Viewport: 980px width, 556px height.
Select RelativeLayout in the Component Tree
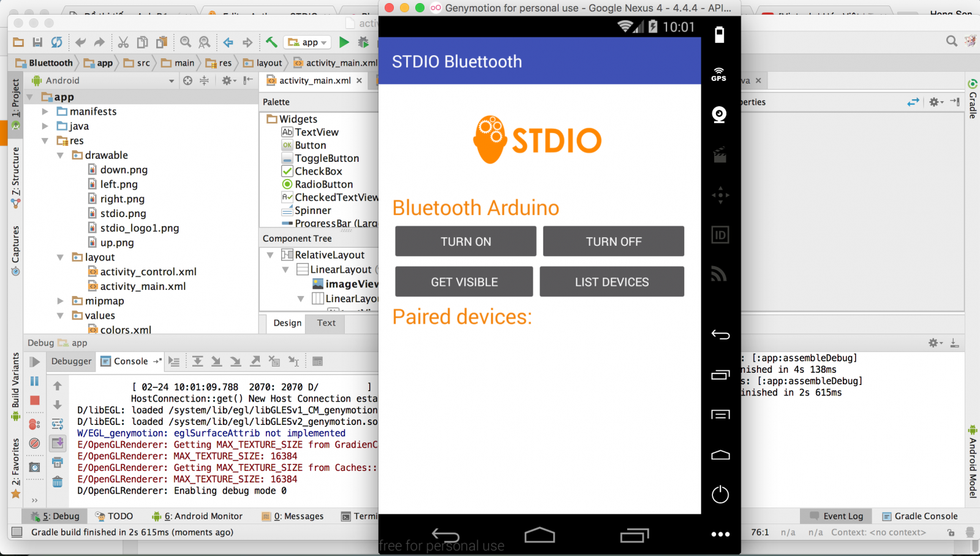[x=323, y=255]
